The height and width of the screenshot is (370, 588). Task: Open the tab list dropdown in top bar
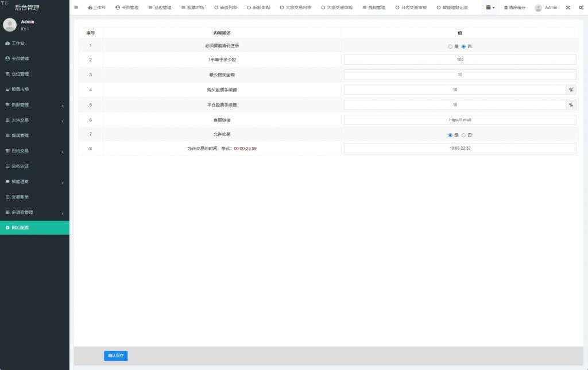(x=490, y=7)
